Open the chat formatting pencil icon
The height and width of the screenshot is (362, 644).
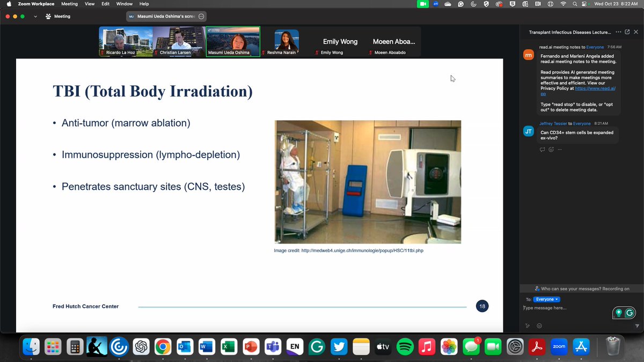click(528, 326)
